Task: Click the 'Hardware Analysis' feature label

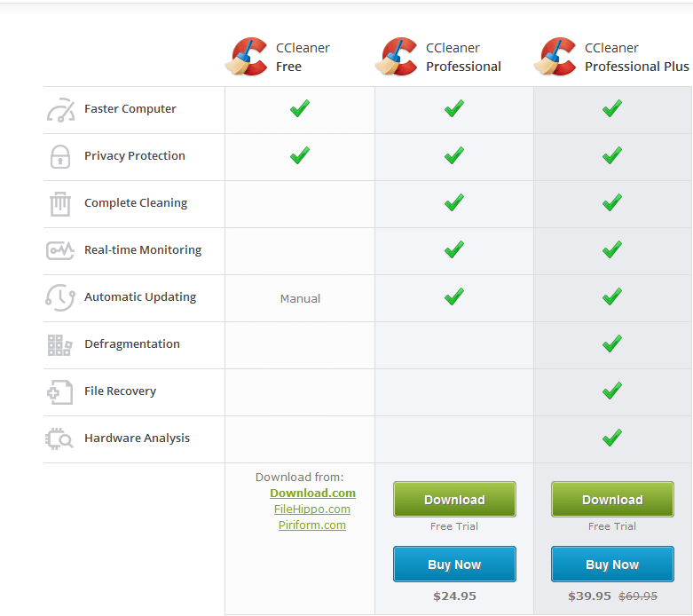Action: (x=137, y=438)
